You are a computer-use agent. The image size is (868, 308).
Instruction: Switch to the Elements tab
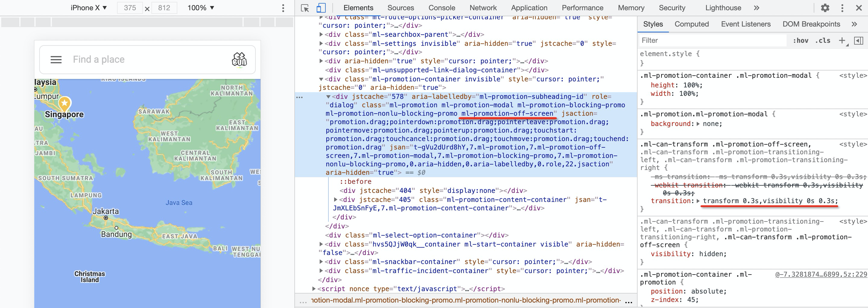(358, 8)
